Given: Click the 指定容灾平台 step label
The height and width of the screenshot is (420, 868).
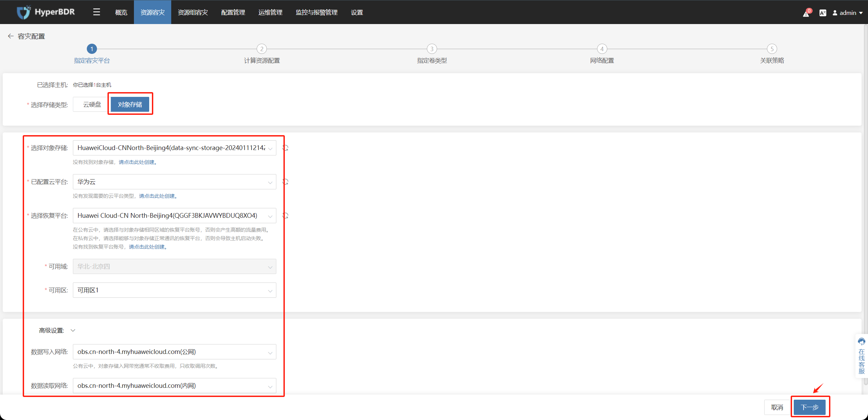Looking at the screenshot, I should (x=92, y=60).
